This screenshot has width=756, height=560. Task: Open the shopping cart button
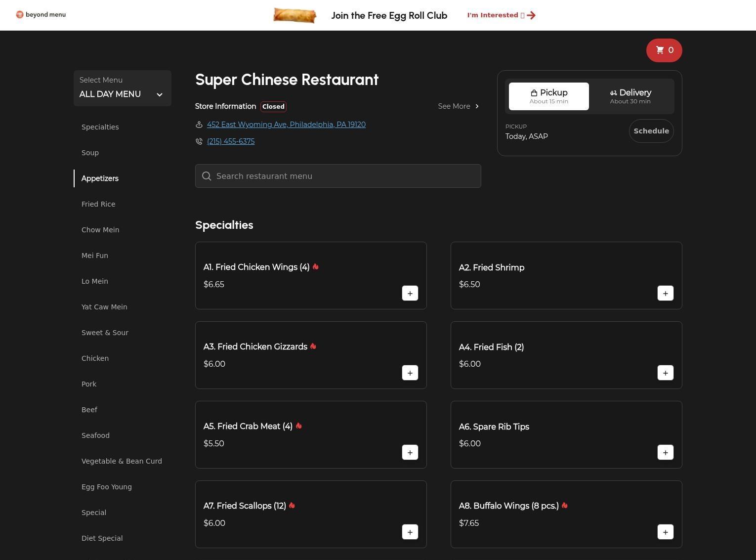(x=664, y=50)
